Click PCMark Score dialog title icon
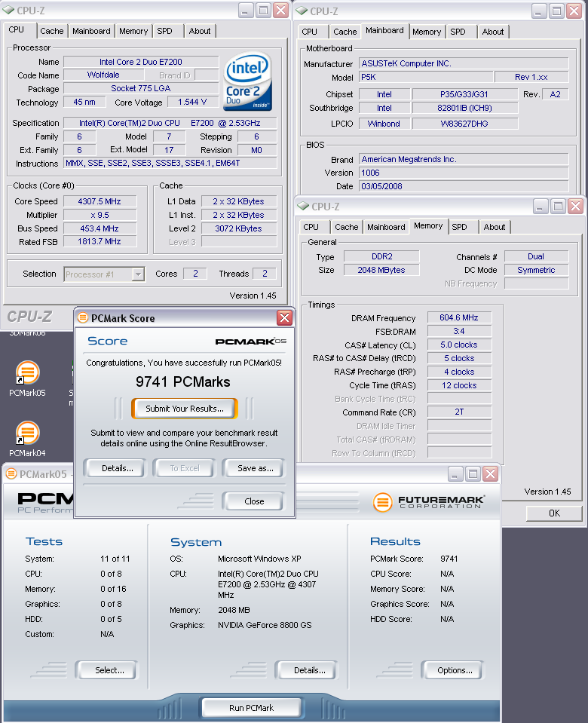The height and width of the screenshot is (723, 588). click(x=83, y=317)
